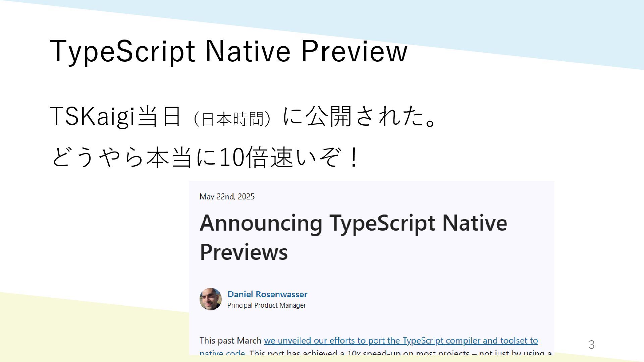
Task: Click Daniel Rosenwasser's avatar photo
Action: pos(210,299)
